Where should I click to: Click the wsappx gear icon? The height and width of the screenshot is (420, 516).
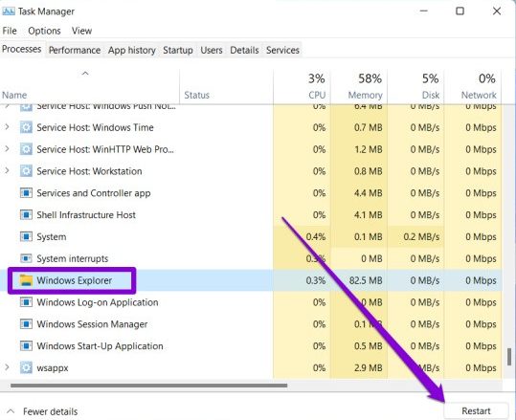coord(26,367)
